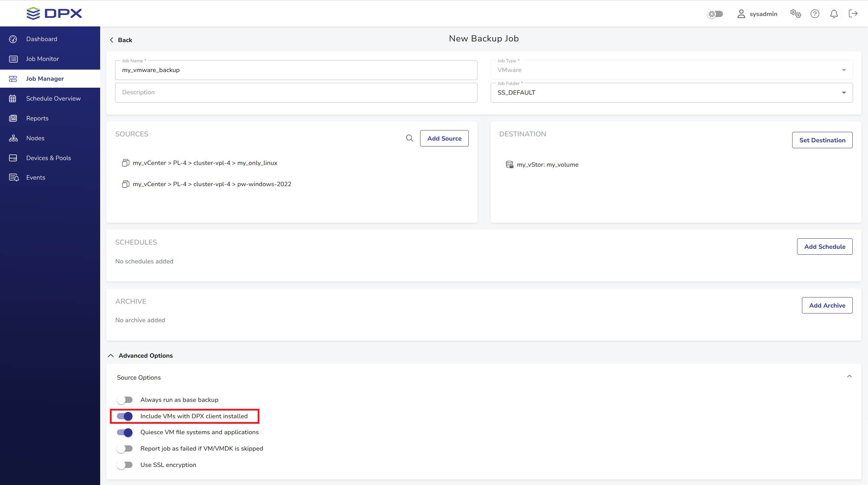Click the sysadmin user profile icon
The image size is (868, 485).
pos(741,14)
